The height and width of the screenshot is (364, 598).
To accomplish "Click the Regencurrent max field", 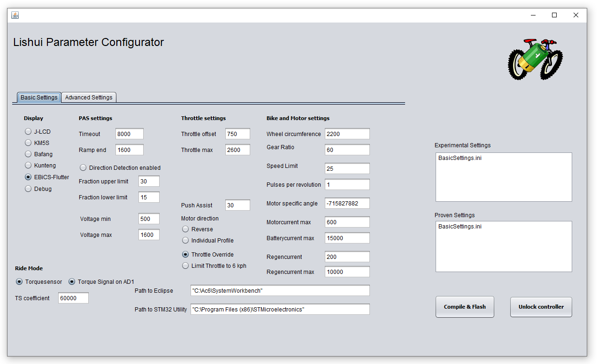I will coord(347,272).
